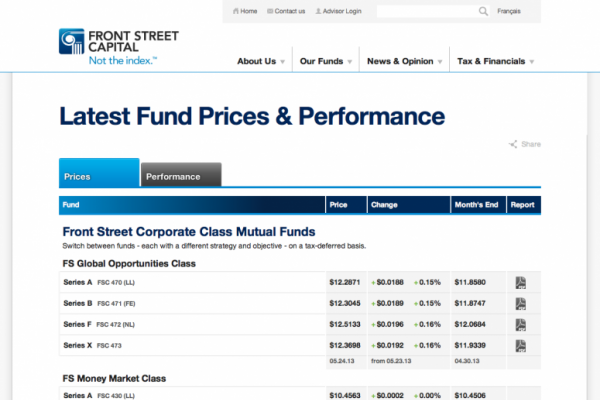Click the Series A FSC 470 row
This screenshot has width=600, height=400.
(190, 282)
